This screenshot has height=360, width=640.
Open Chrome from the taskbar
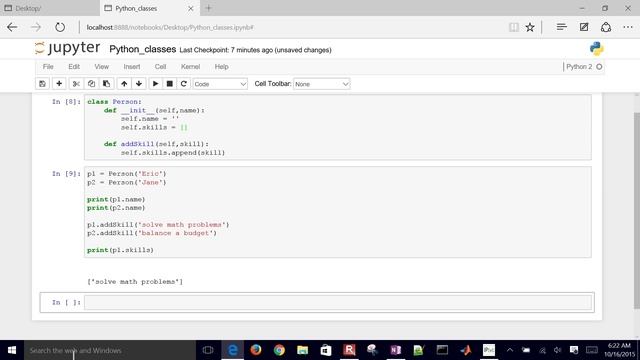point(279,350)
